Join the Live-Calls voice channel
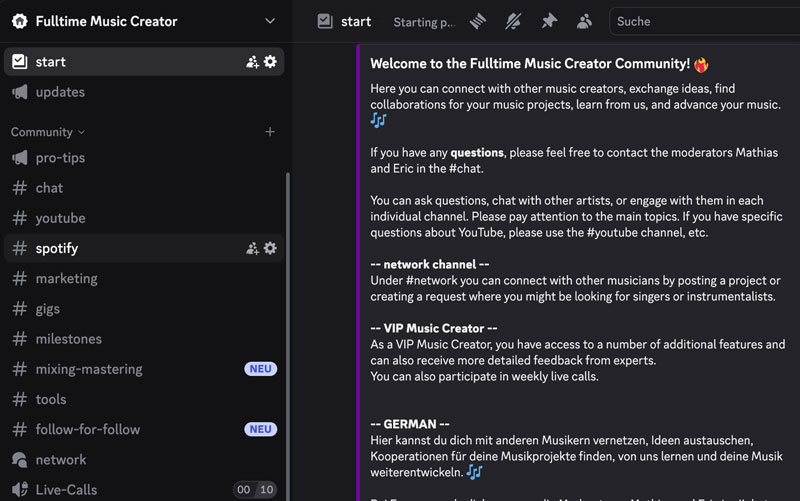800x501 pixels. (x=66, y=489)
